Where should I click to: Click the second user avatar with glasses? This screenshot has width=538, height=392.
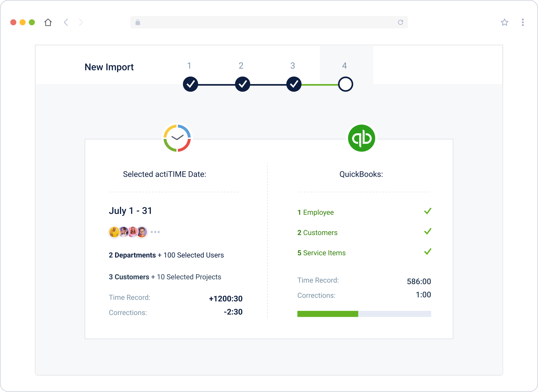[124, 232]
